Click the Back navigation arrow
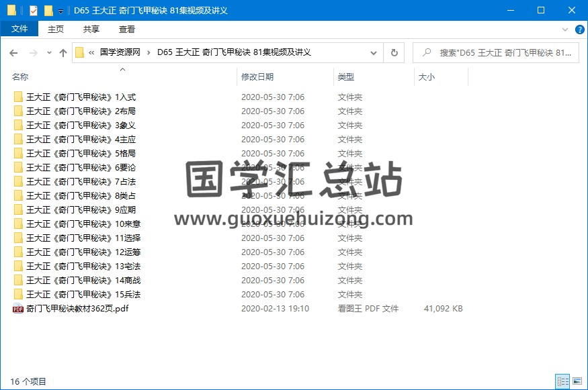This screenshot has width=588, height=390. click(13, 53)
